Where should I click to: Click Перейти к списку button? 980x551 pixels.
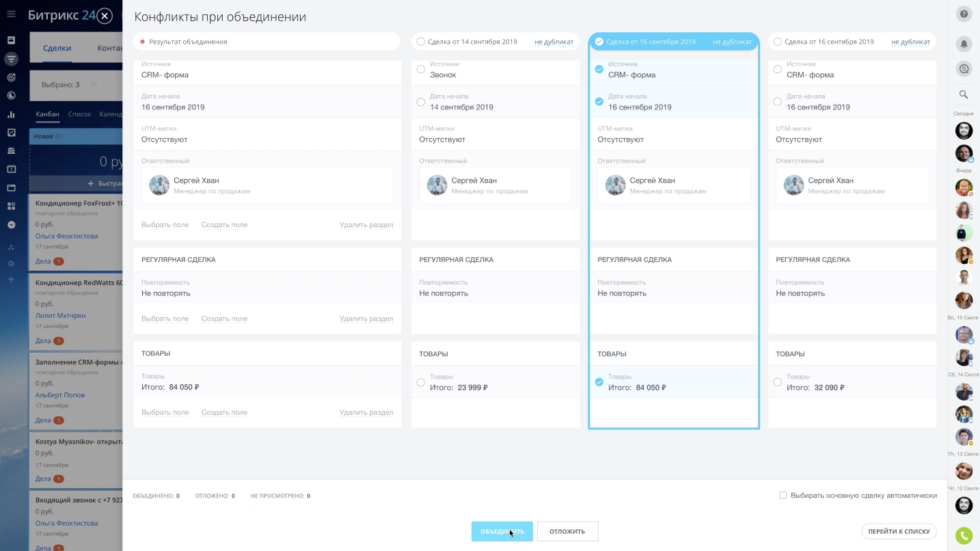[899, 531]
